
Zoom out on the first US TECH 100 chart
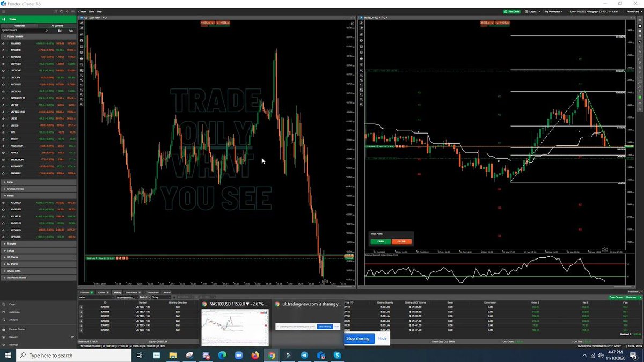point(82,27)
